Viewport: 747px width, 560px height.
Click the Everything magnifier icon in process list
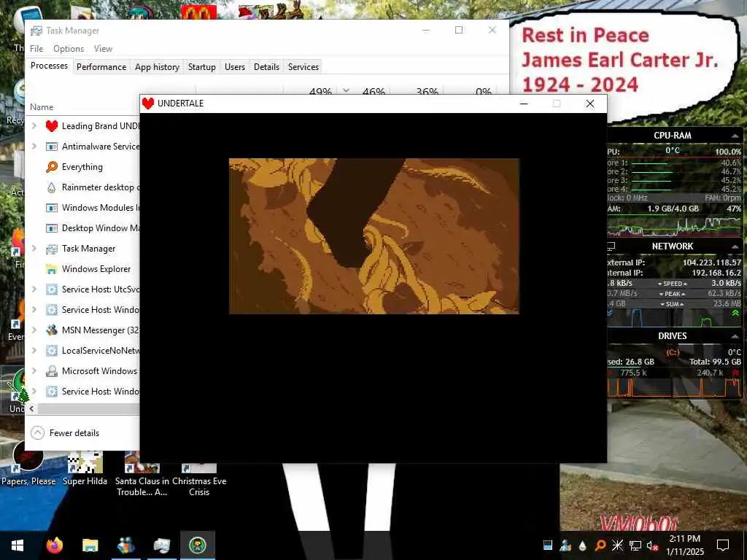tap(52, 167)
